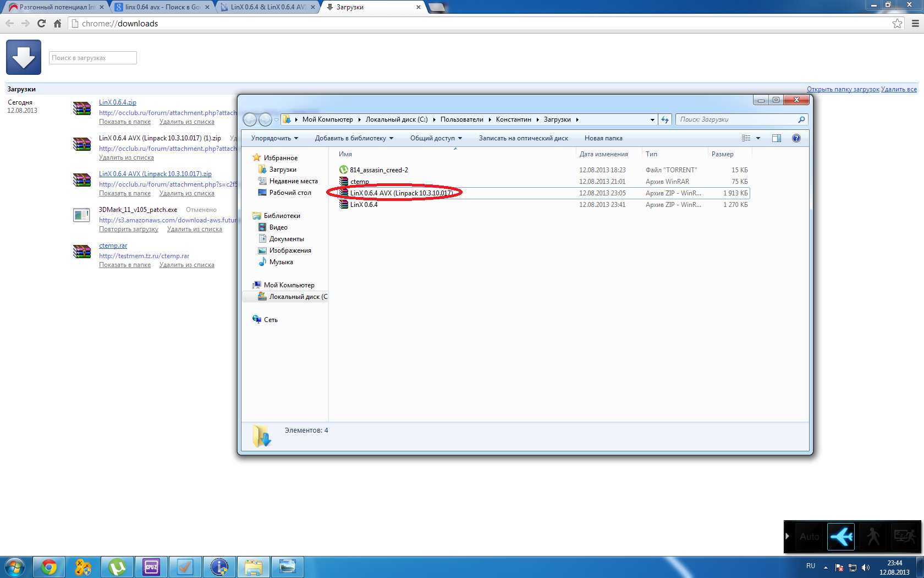Image resolution: width=924 pixels, height=578 pixels.
Task: Change the Explorer view with the view icon
Action: coord(746,138)
